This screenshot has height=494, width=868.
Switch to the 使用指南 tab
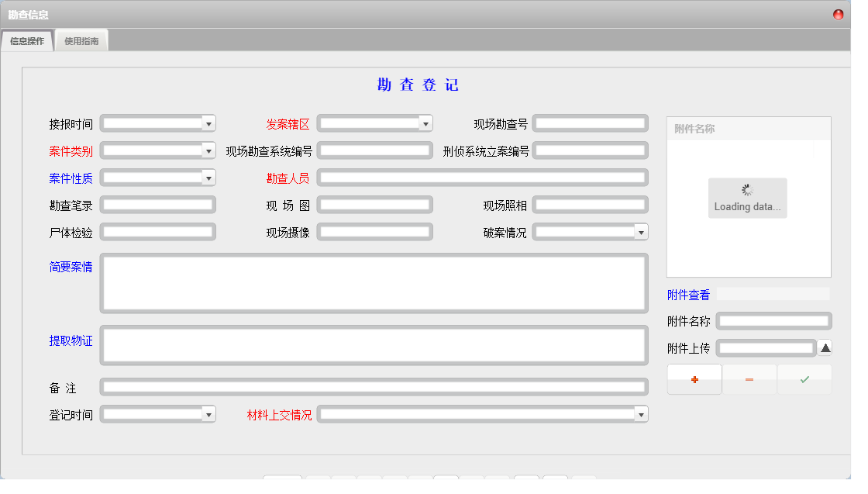(81, 40)
